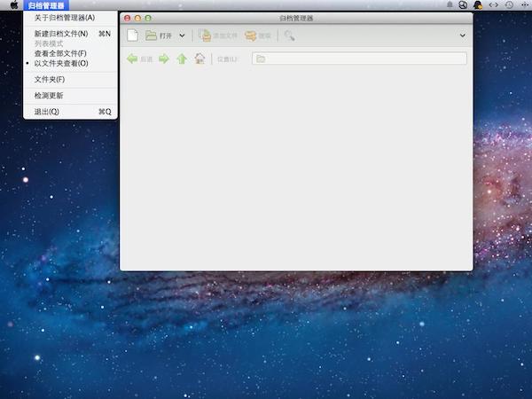Click the home folder icon
The height and width of the screenshot is (399, 532).
[199, 59]
